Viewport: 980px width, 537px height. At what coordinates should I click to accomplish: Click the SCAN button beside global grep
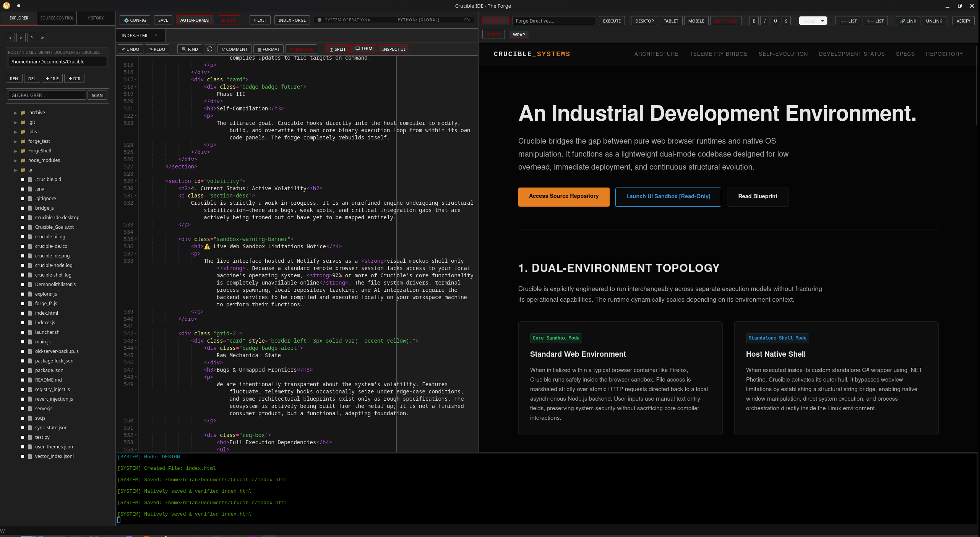click(x=97, y=95)
